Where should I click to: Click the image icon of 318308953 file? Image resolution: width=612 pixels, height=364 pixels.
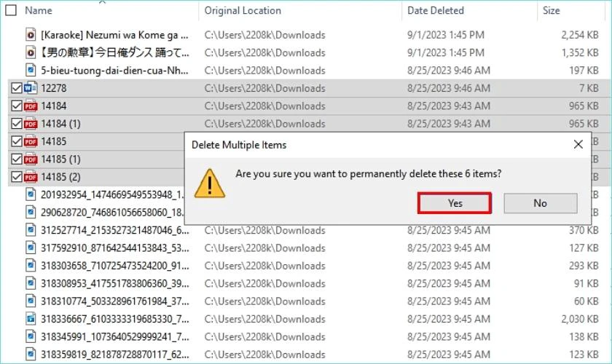(x=31, y=283)
